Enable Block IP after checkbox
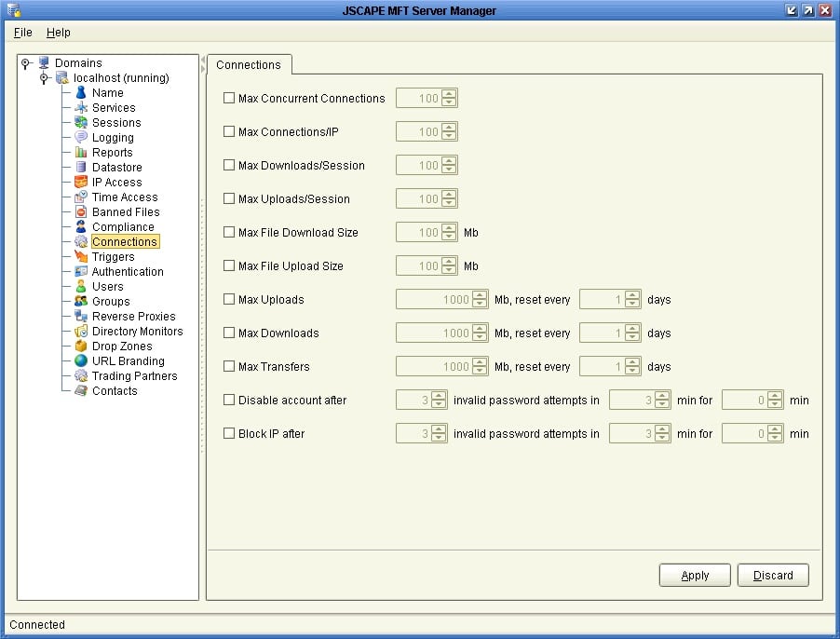 [x=229, y=433]
